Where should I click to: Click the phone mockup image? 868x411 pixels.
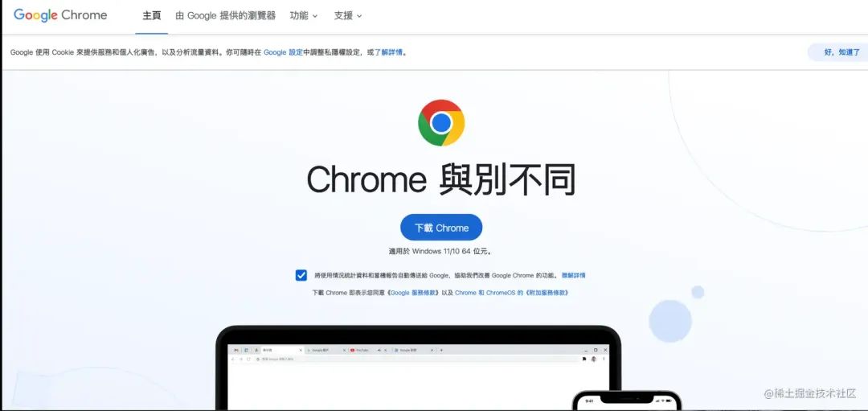click(626, 401)
